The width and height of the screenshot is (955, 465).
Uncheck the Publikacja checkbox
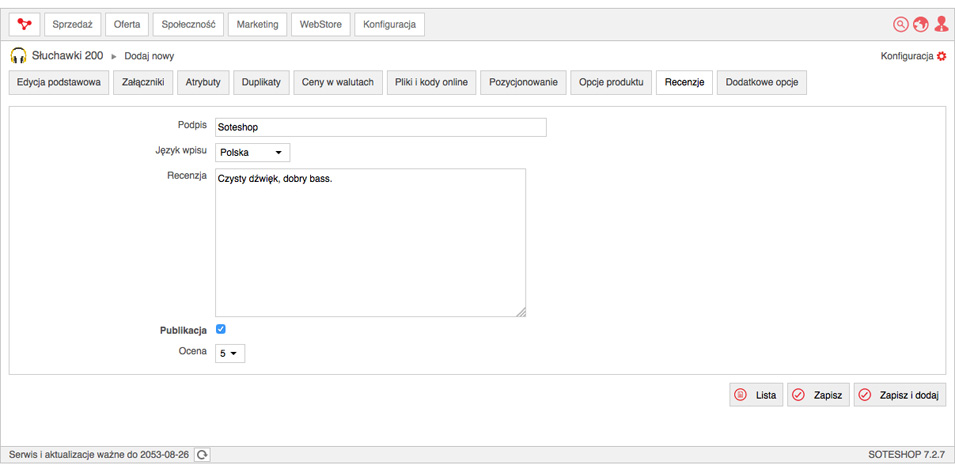pyautogui.click(x=221, y=329)
